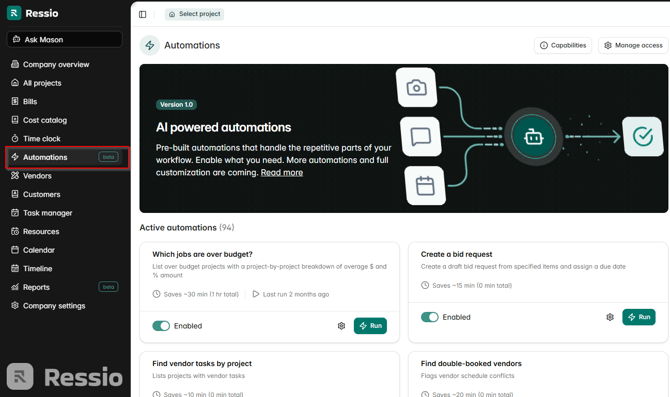Viewport: 670px width, 397px height.
Task: Click the Timeline icon
Action: [15, 268]
